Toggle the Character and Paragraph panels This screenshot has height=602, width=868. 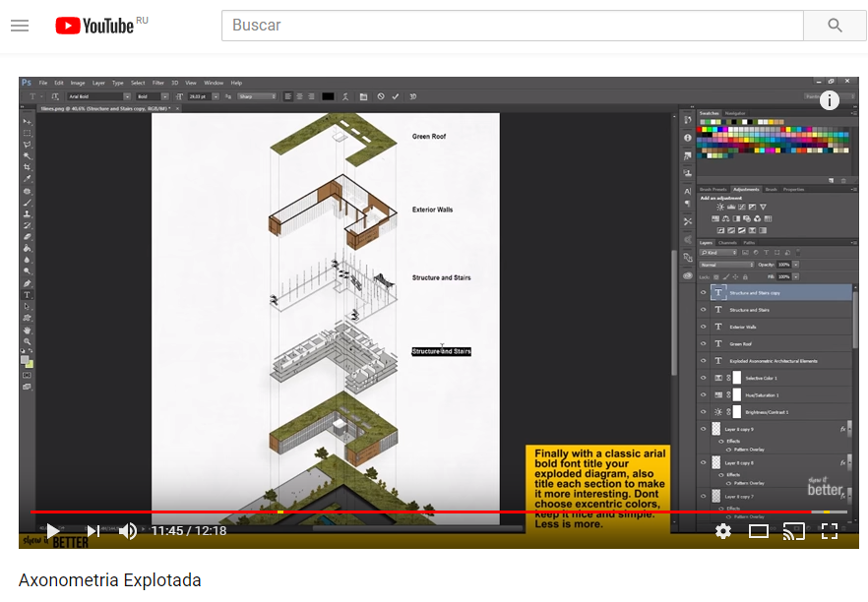click(363, 96)
